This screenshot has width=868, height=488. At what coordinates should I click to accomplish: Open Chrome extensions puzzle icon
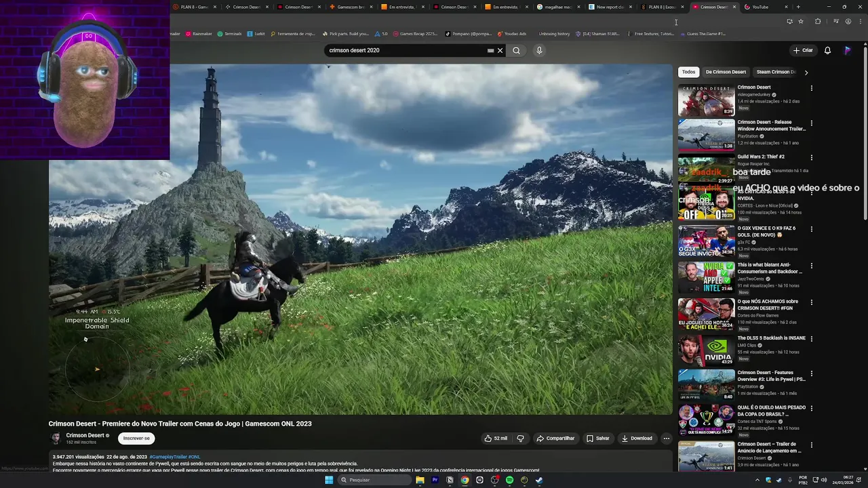818,21
